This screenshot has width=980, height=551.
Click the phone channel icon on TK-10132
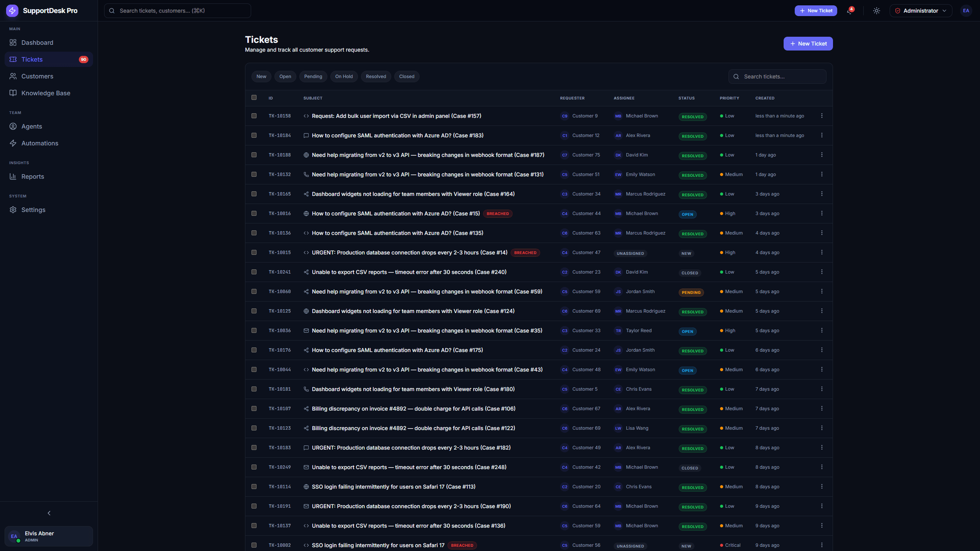point(306,174)
